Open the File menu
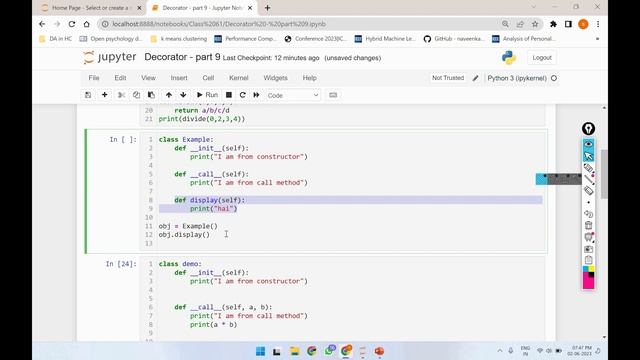Viewport: 640px width, 360px height. [x=94, y=78]
